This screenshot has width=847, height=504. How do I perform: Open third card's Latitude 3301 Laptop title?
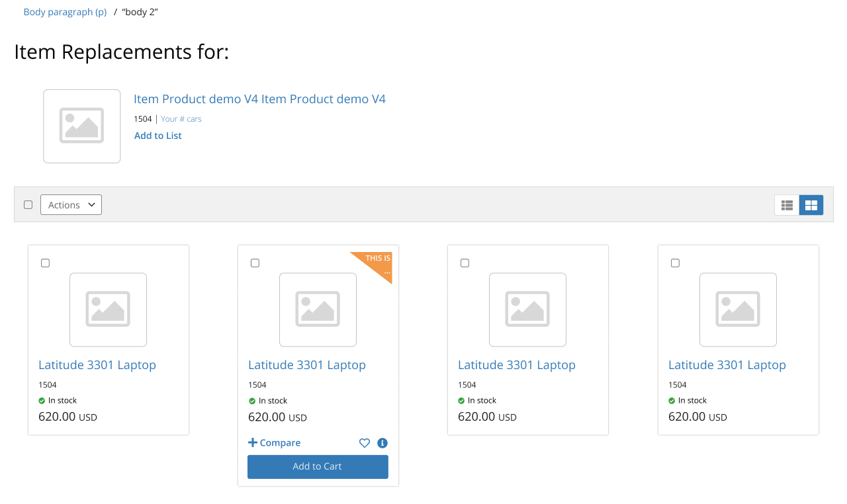(517, 365)
